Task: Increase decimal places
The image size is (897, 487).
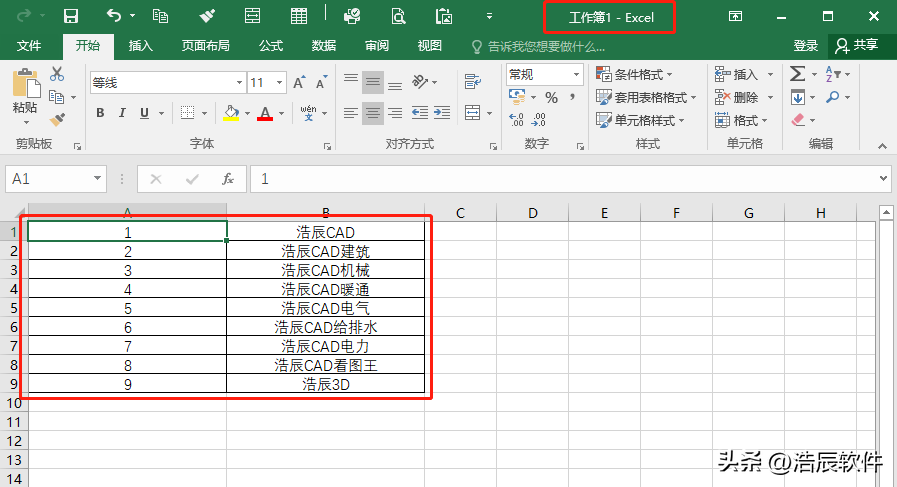Action: pyautogui.click(x=516, y=120)
